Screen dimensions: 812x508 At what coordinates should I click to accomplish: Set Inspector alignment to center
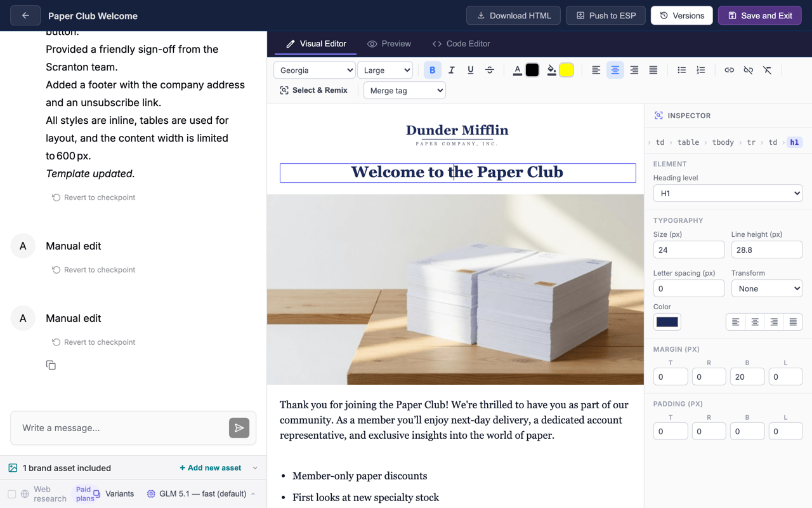pos(755,322)
